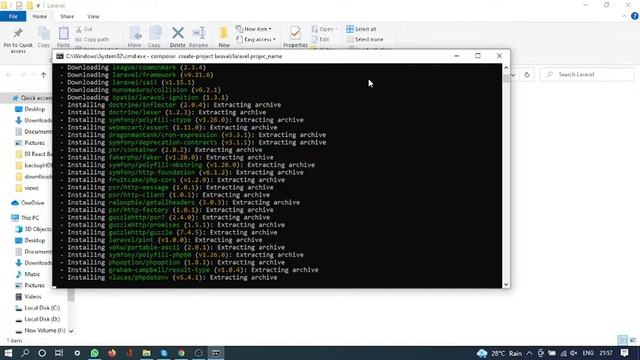Click the Command Prompt taskbar icon
Viewport: 640px width, 360px height.
(216, 353)
